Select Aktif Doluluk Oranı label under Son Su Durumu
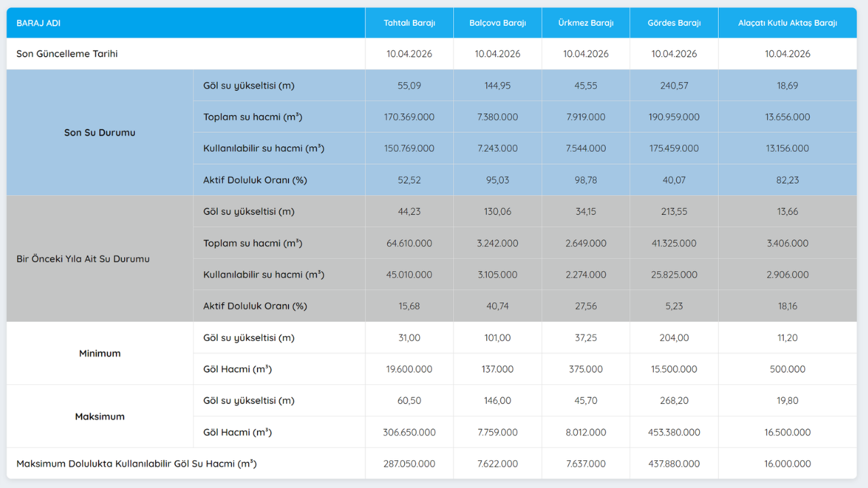Viewport: 868px width, 488px height. click(x=255, y=180)
